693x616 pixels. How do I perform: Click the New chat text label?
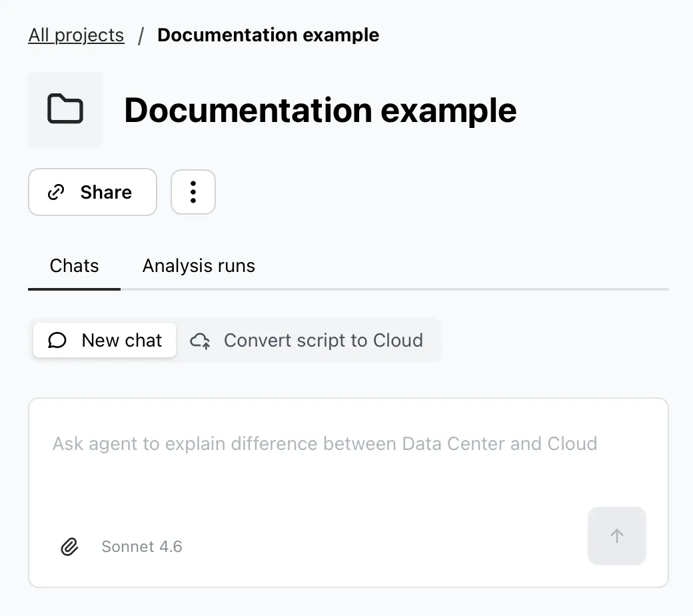pyautogui.click(x=121, y=341)
